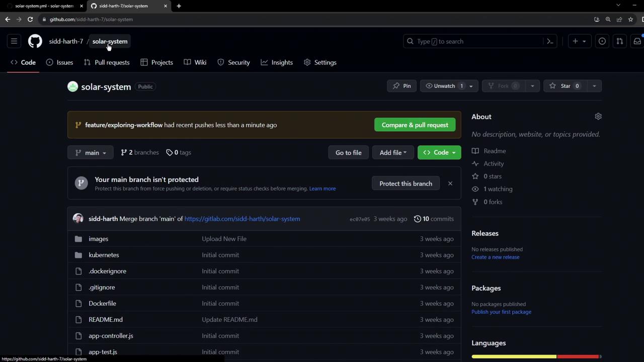644x362 pixels.
Task: Click the solar-system repository avatar
Action: (73, 86)
